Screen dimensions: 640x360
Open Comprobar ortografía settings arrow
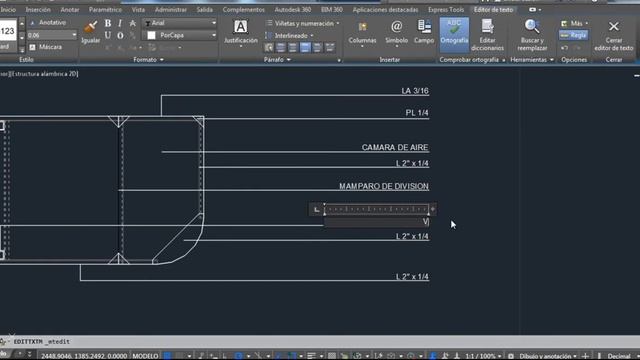(x=504, y=60)
